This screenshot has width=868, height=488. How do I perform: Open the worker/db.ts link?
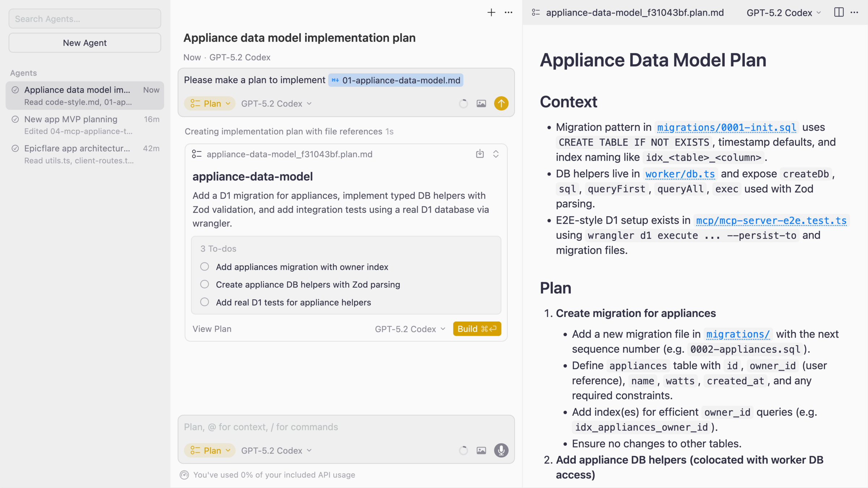[680, 174]
